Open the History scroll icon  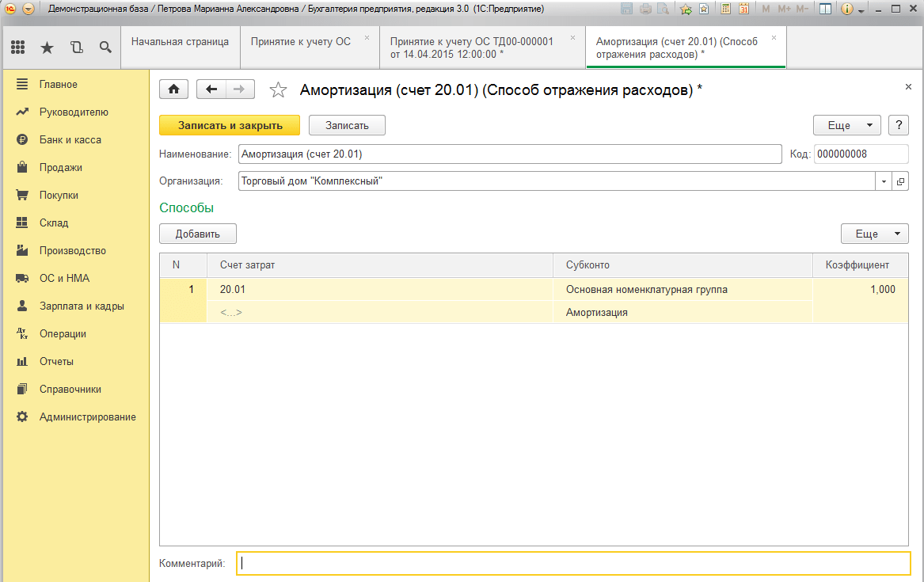tap(76, 48)
